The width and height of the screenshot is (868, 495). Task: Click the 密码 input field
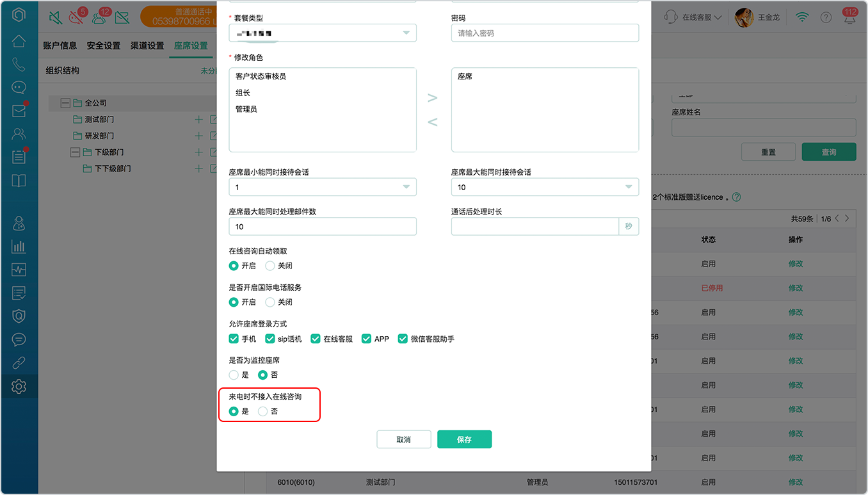pos(545,33)
